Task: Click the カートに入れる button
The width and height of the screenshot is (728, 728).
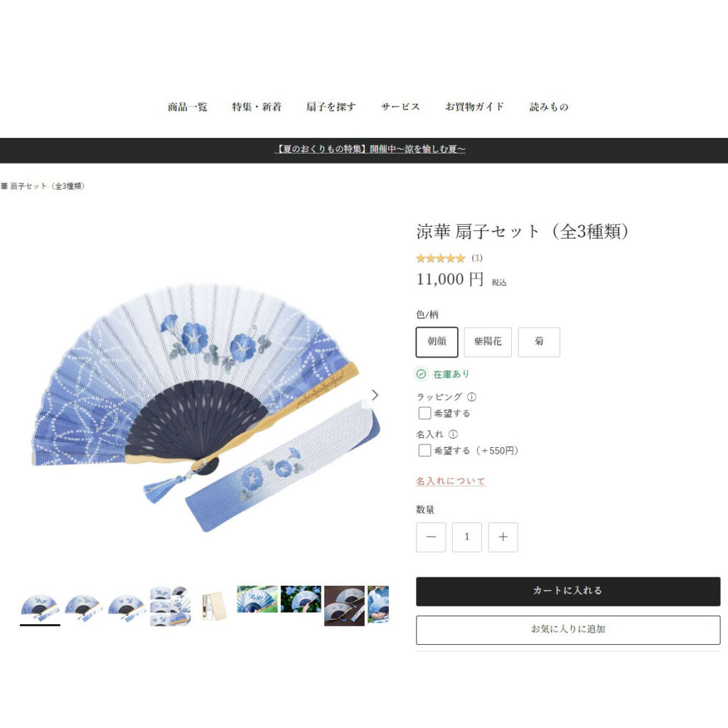Action: click(x=568, y=591)
